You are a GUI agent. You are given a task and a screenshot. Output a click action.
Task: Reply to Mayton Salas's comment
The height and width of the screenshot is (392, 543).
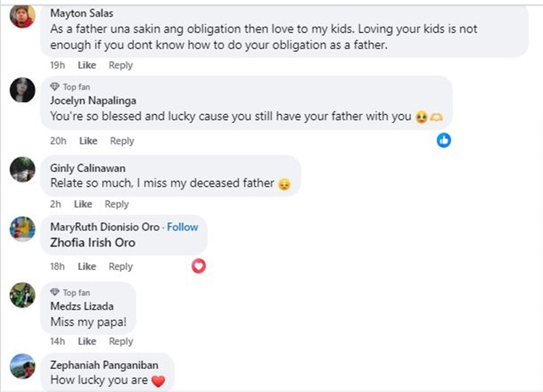(121, 65)
